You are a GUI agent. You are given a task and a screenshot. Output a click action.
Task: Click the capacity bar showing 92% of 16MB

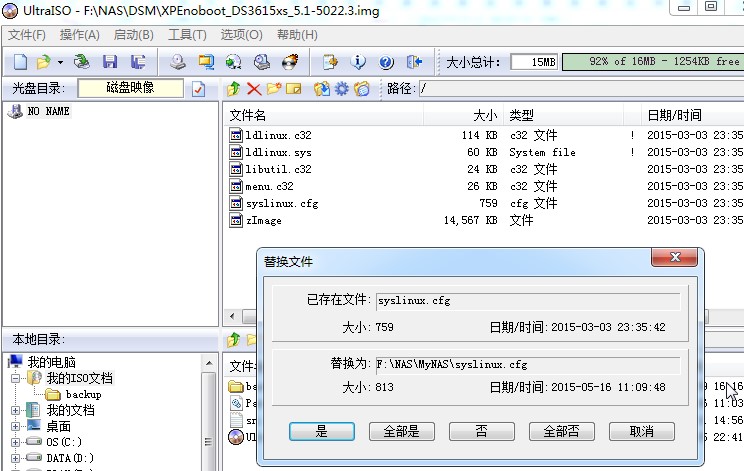click(x=653, y=62)
